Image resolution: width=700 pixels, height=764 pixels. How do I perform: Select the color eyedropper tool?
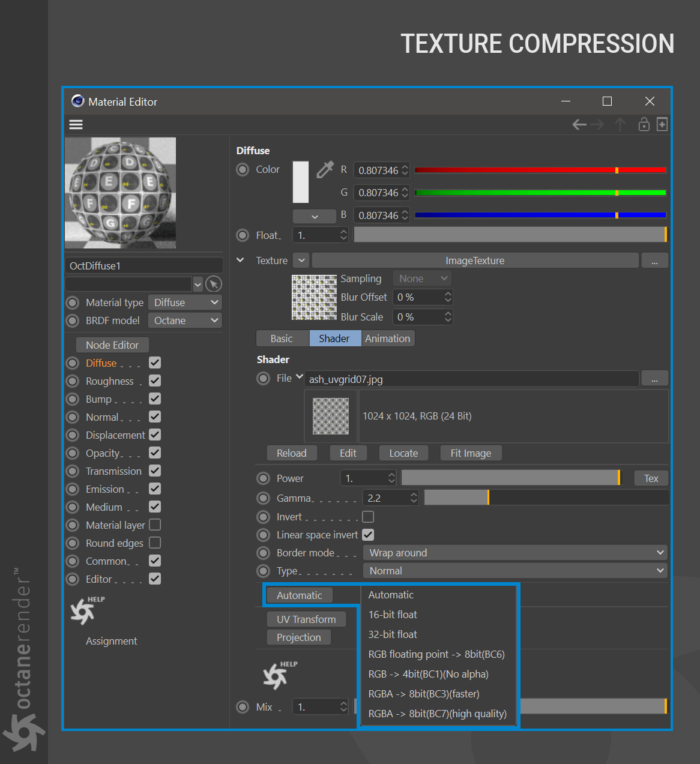[x=325, y=170]
